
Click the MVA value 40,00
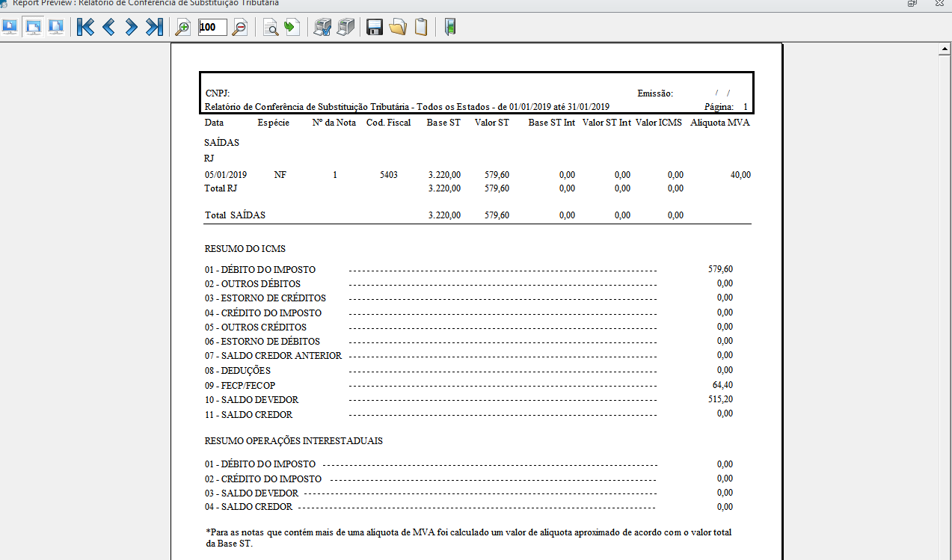click(740, 175)
